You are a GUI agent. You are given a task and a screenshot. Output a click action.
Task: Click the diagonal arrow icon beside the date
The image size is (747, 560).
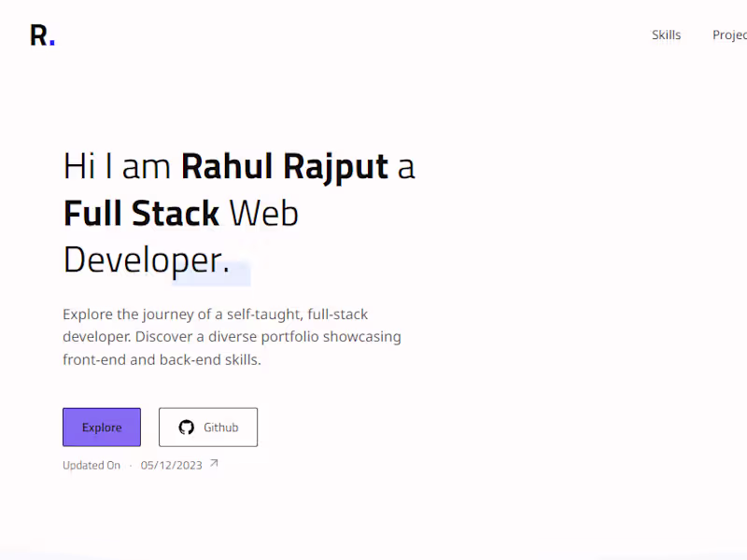(214, 463)
